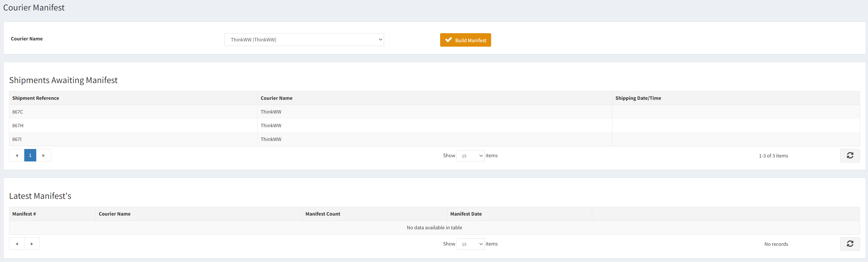
Task: Click the Manifest Date column header
Action: click(x=466, y=214)
